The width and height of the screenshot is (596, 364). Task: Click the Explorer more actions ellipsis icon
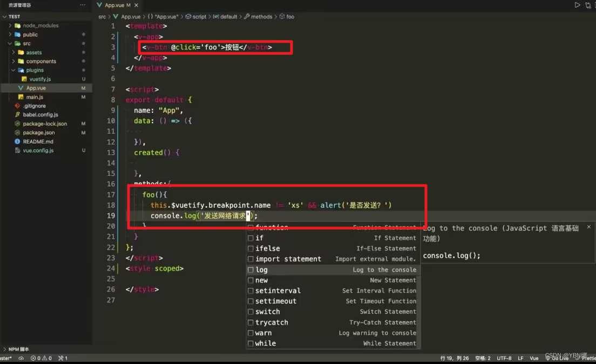83,5
